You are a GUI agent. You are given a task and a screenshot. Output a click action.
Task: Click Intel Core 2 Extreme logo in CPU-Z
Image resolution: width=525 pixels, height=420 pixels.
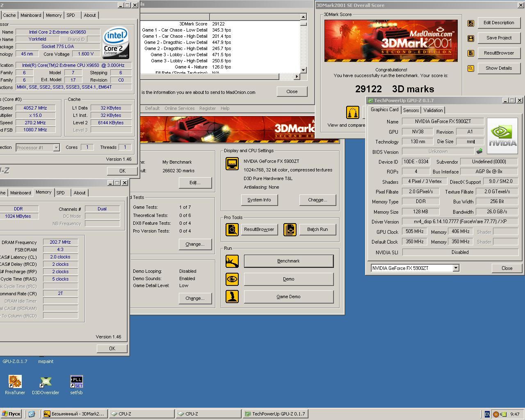click(116, 43)
